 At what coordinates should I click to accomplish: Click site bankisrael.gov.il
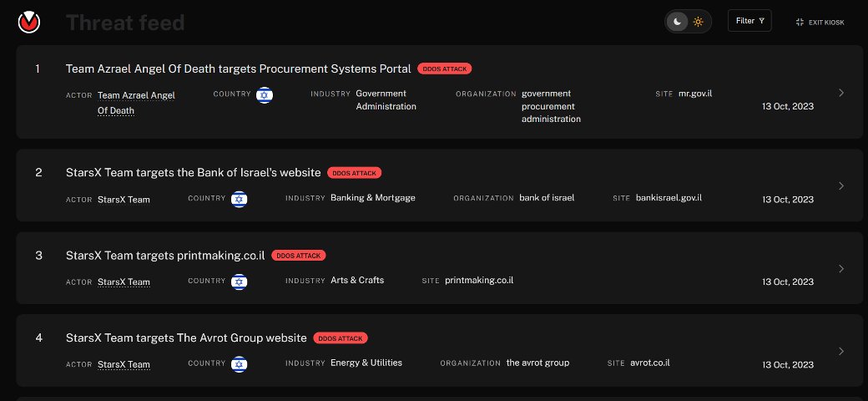click(x=669, y=198)
